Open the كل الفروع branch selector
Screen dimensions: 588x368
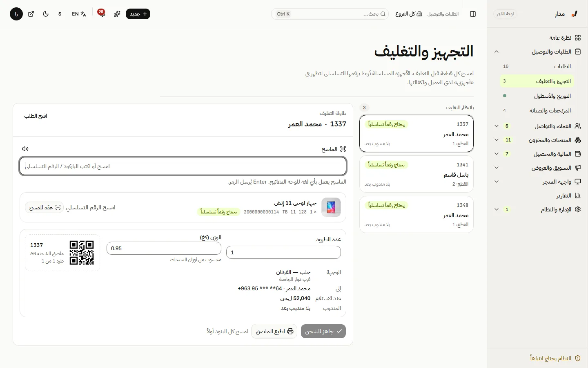click(x=409, y=14)
